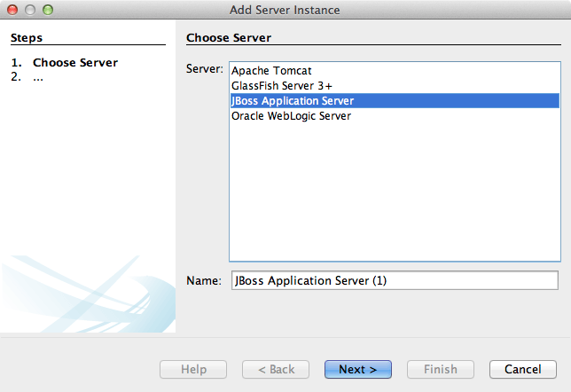
Task: Choose JBoss Application Server row
Action: 395,100
